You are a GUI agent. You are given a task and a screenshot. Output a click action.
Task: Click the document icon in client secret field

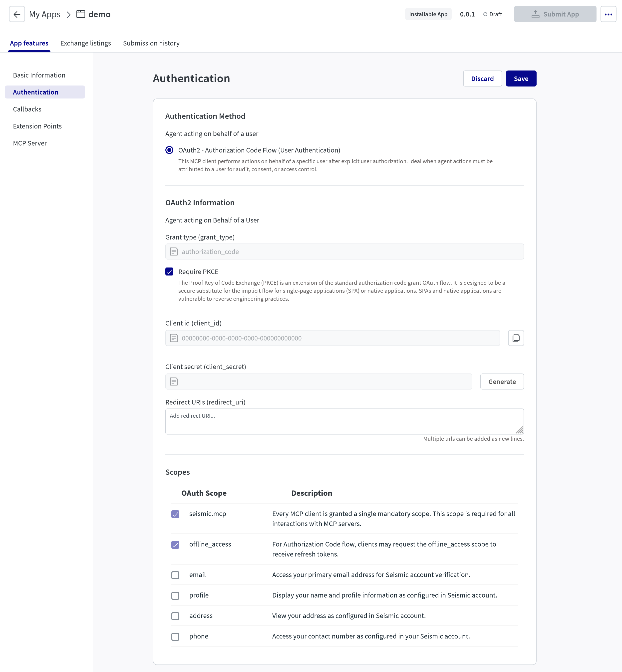click(174, 382)
